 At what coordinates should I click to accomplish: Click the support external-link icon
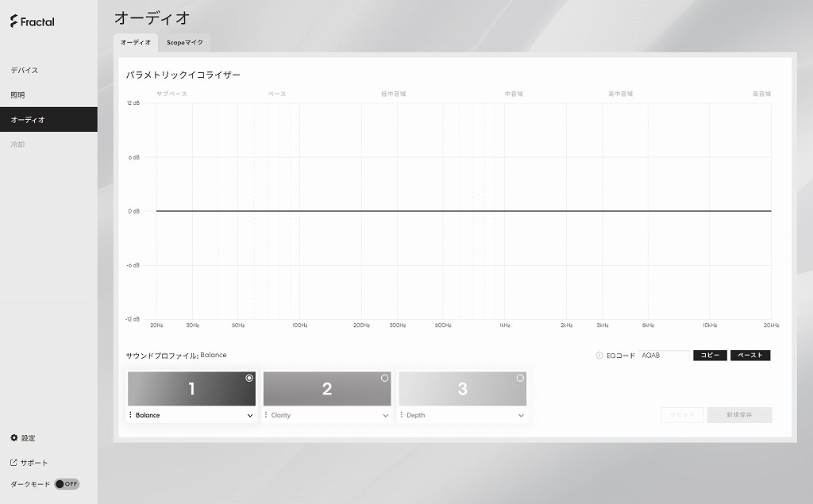pyautogui.click(x=14, y=463)
